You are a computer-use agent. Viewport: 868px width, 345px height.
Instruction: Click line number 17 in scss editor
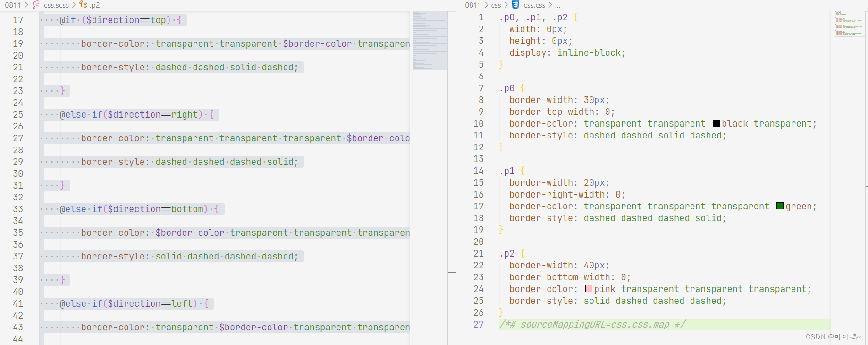(18, 20)
